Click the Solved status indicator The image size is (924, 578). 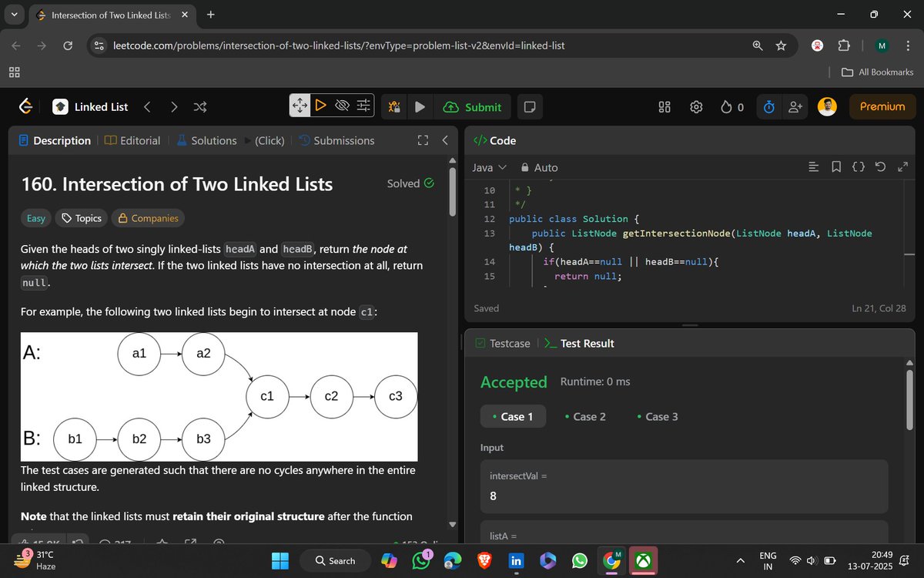[410, 183]
